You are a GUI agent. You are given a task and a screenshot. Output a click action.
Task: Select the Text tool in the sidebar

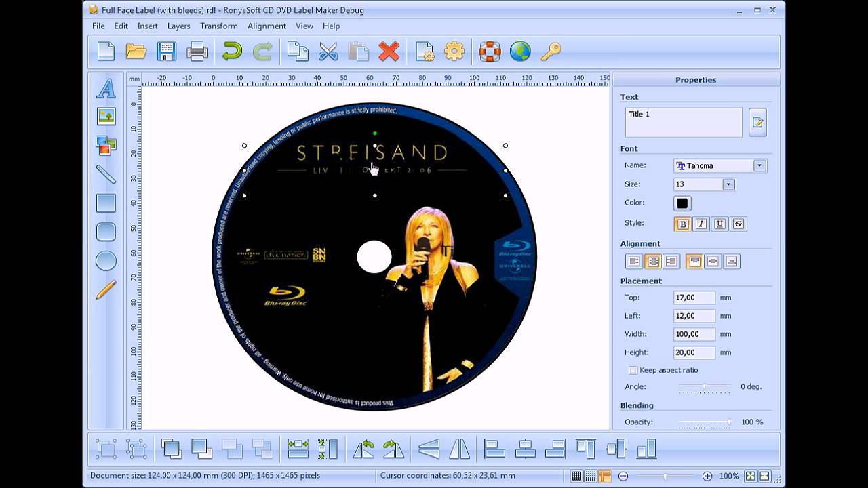[x=106, y=88]
